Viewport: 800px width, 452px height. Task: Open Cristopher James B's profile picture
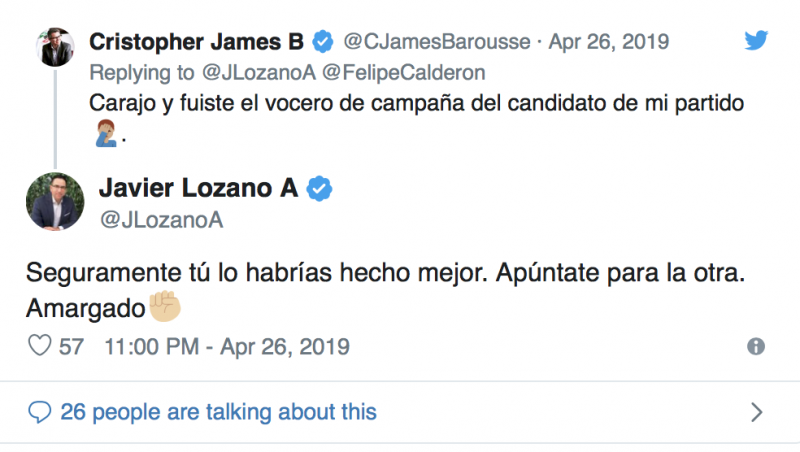pos(56,46)
